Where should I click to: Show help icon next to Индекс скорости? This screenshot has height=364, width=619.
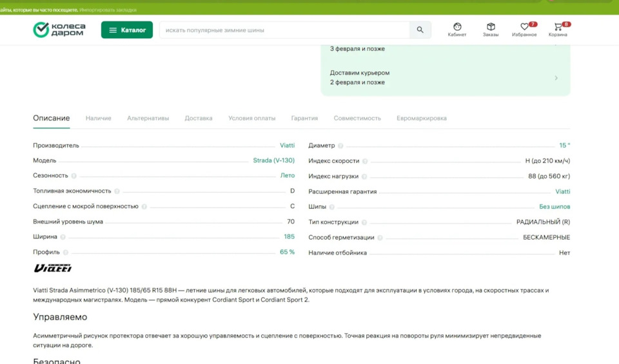(365, 161)
